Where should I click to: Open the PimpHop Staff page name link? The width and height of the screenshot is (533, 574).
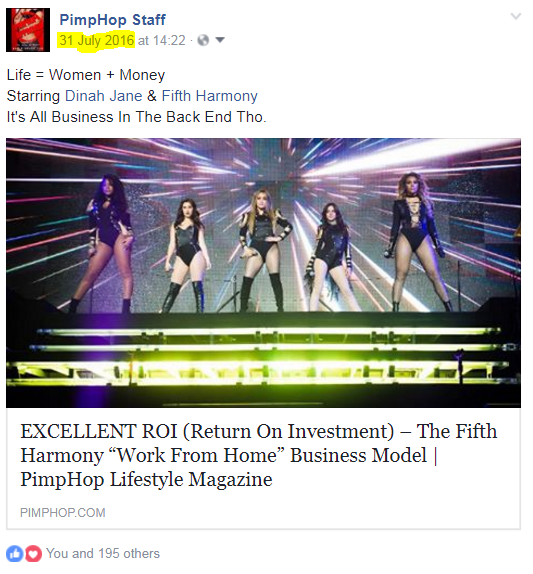[x=112, y=20]
